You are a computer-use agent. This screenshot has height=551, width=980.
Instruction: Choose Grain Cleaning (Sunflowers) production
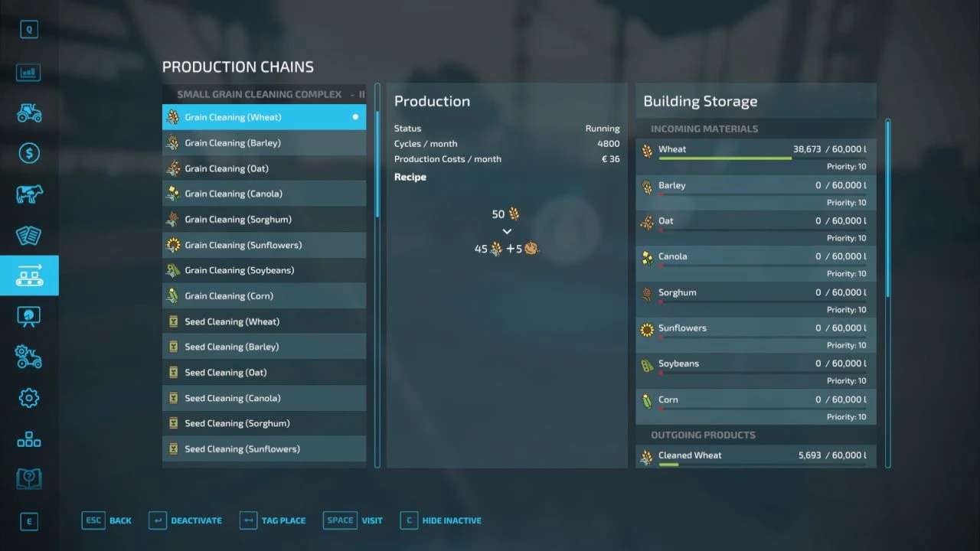(x=263, y=245)
